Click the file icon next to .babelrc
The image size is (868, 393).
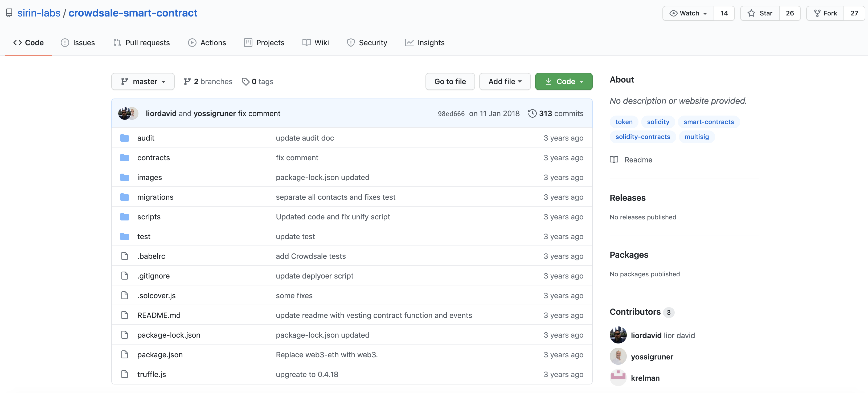point(125,256)
